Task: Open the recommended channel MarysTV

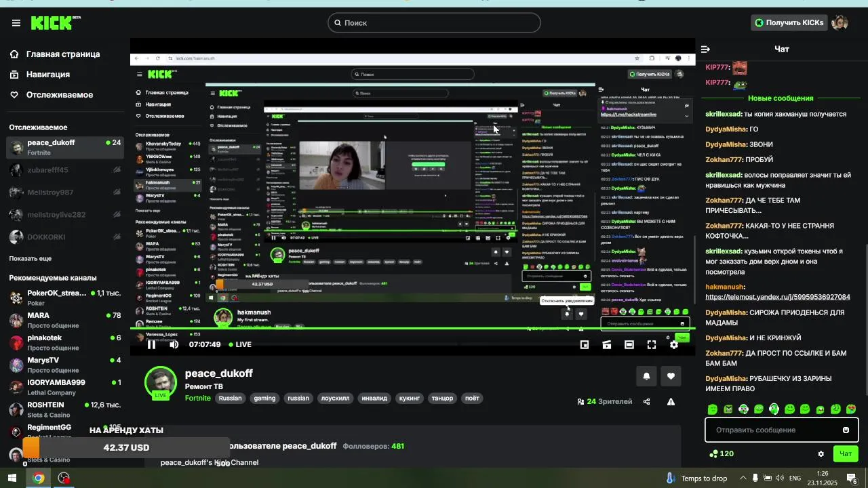Action: point(65,365)
